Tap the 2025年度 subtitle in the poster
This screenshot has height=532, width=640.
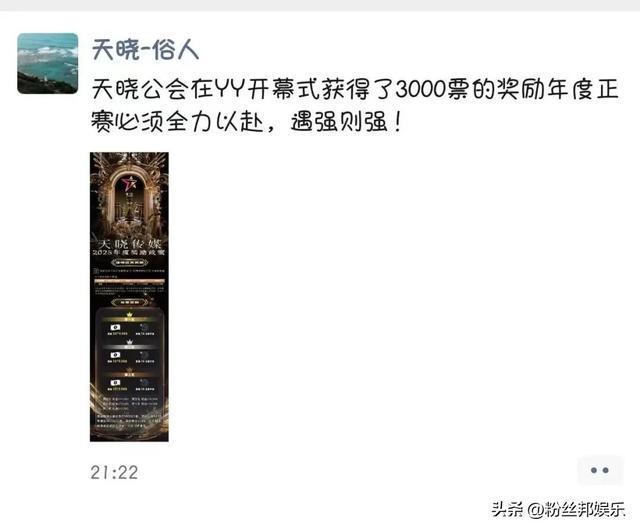(x=129, y=253)
